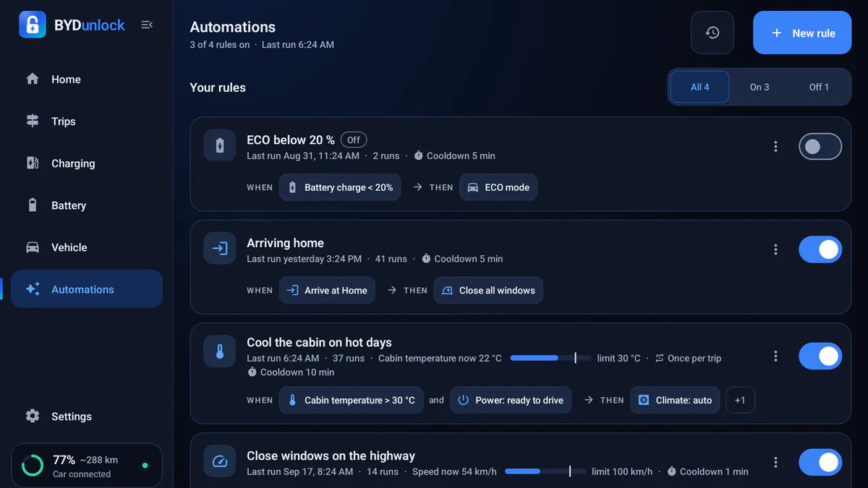Open the run history clock icon
The image size is (868, 488).
pyautogui.click(x=712, y=33)
